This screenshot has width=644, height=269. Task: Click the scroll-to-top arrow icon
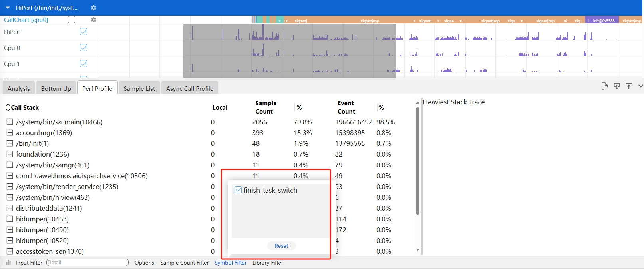coord(629,86)
